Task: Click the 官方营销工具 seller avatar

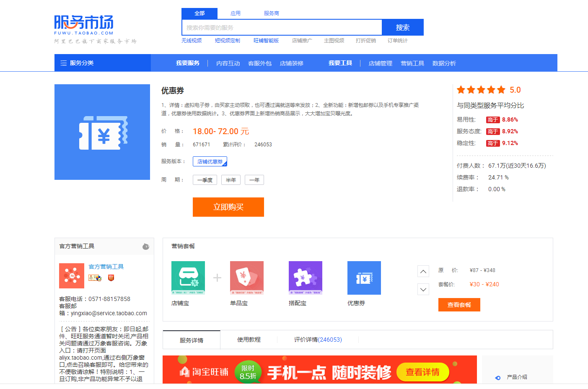Action: (x=72, y=276)
